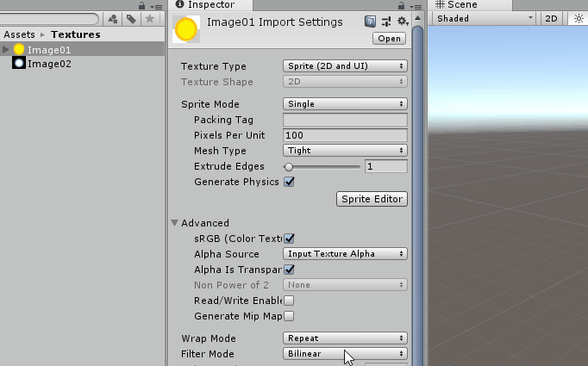The height and width of the screenshot is (366, 588).
Task: Click the Sprite Mode label
Action: pos(210,104)
